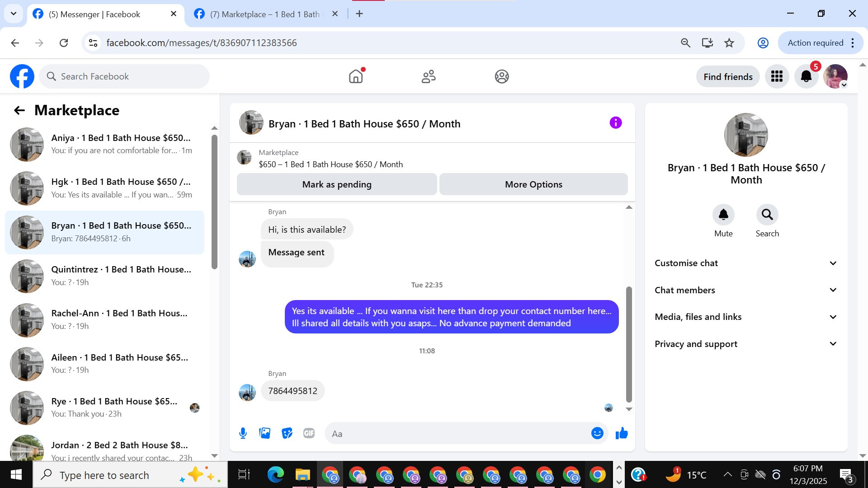Click the Search Facebook field

pyautogui.click(x=124, y=76)
